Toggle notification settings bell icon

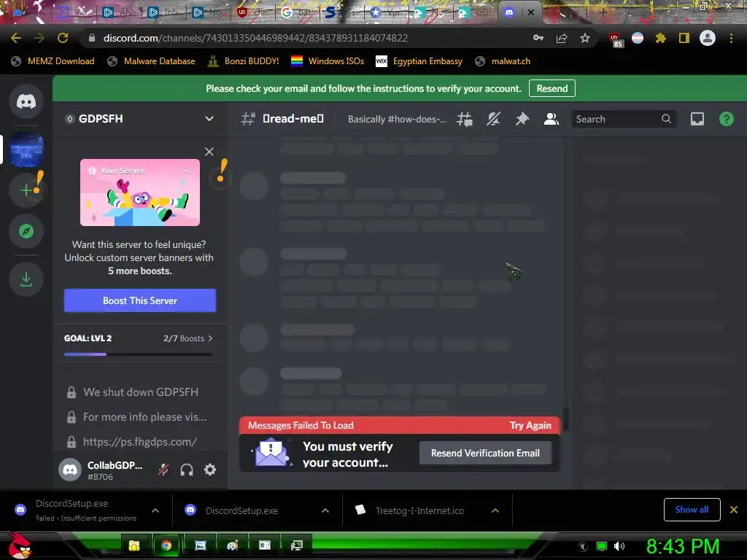494,119
